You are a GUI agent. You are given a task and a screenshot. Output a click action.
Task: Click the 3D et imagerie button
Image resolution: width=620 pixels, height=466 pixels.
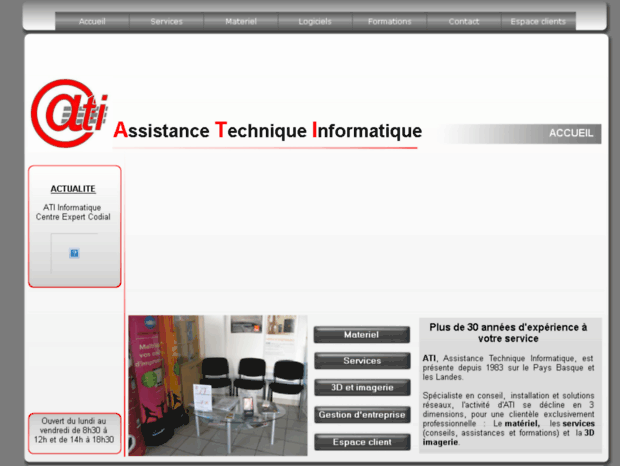click(362, 387)
